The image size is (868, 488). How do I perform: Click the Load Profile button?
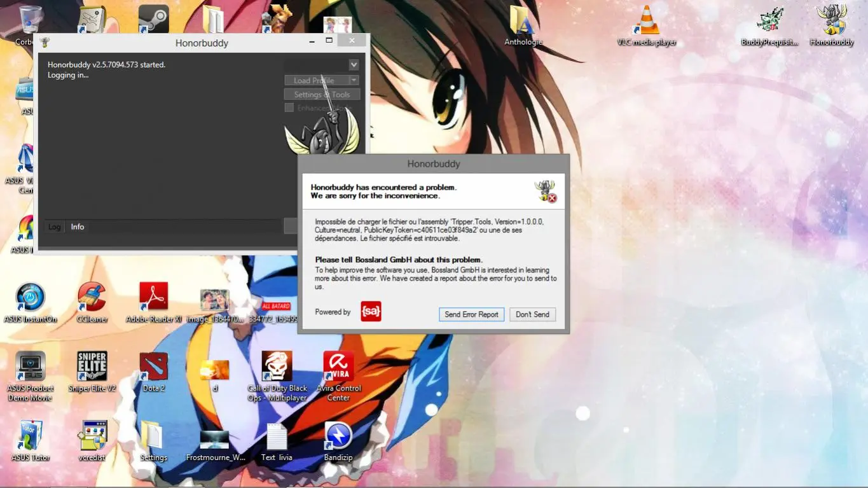click(x=317, y=80)
